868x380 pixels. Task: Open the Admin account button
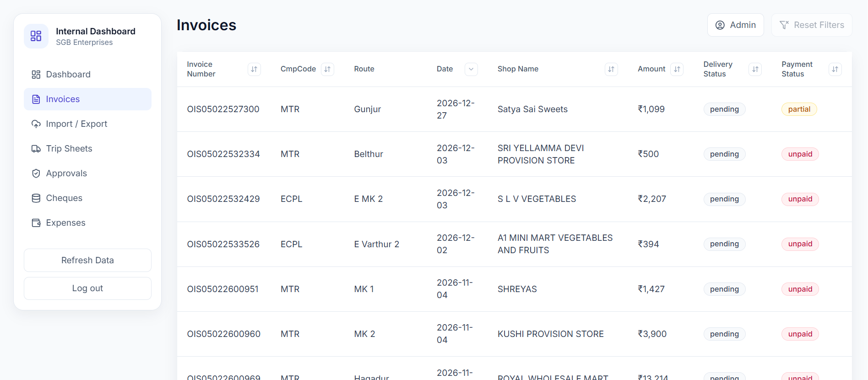coord(735,25)
